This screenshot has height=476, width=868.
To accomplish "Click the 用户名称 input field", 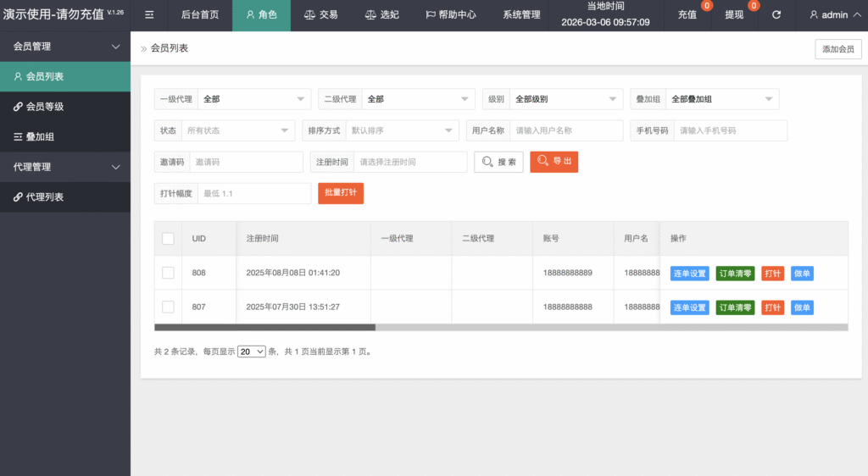I will click(566, 130).
